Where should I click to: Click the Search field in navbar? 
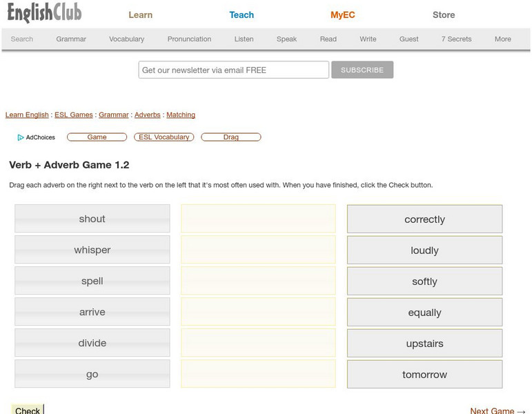[x=22, y=39]
